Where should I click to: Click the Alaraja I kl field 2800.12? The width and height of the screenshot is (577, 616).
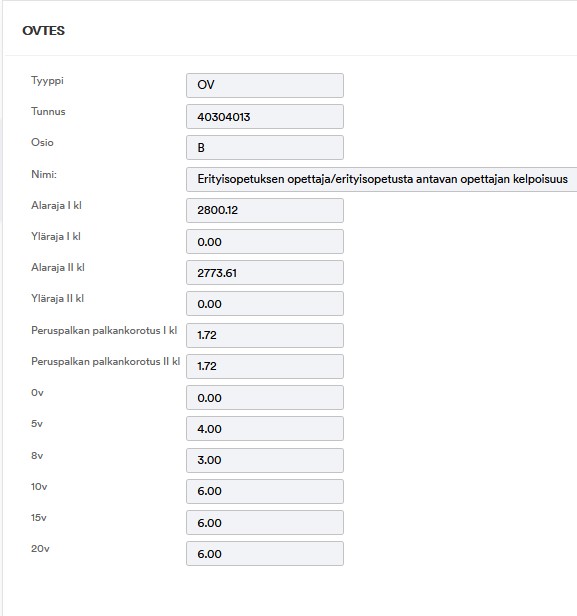click(265, 210)
